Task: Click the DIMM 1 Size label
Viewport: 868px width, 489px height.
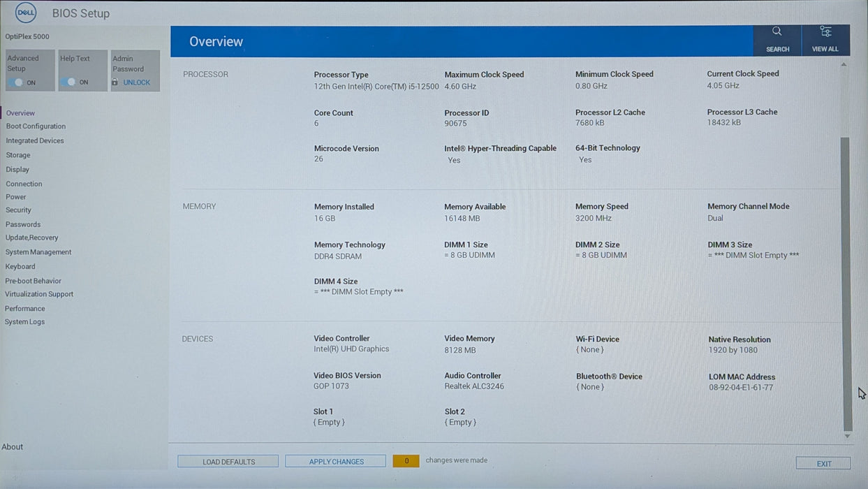Action: [466, 245]
